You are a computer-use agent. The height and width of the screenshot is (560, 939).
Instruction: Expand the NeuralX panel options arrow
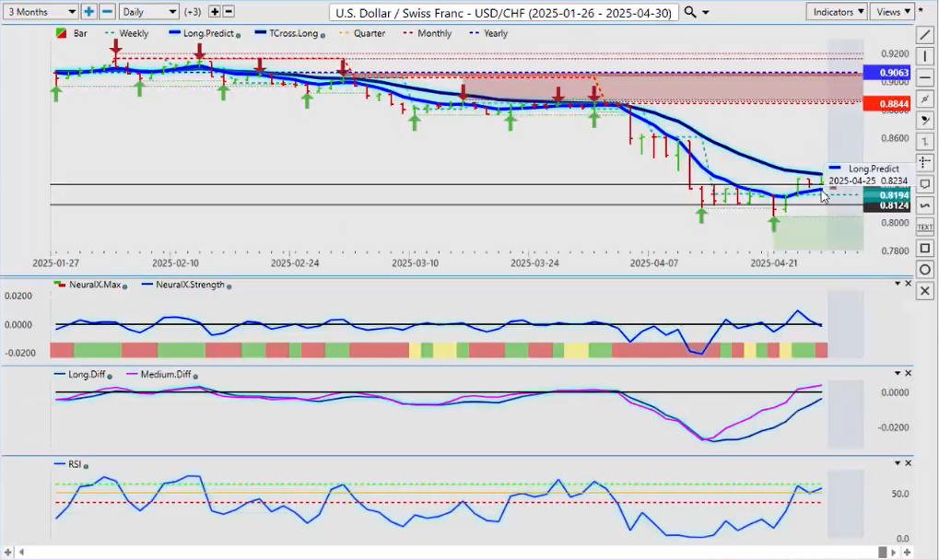[898, 284]
